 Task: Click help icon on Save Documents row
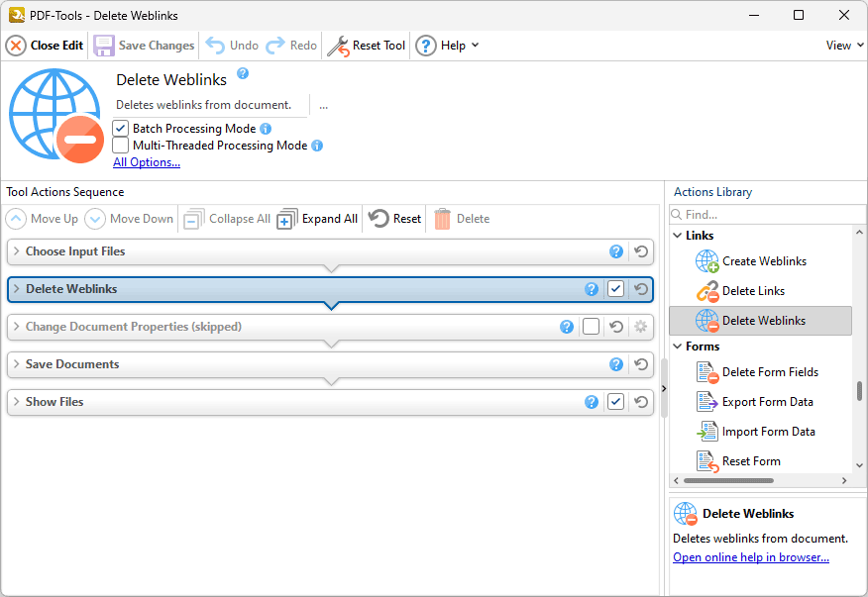[x=616, y=364]
